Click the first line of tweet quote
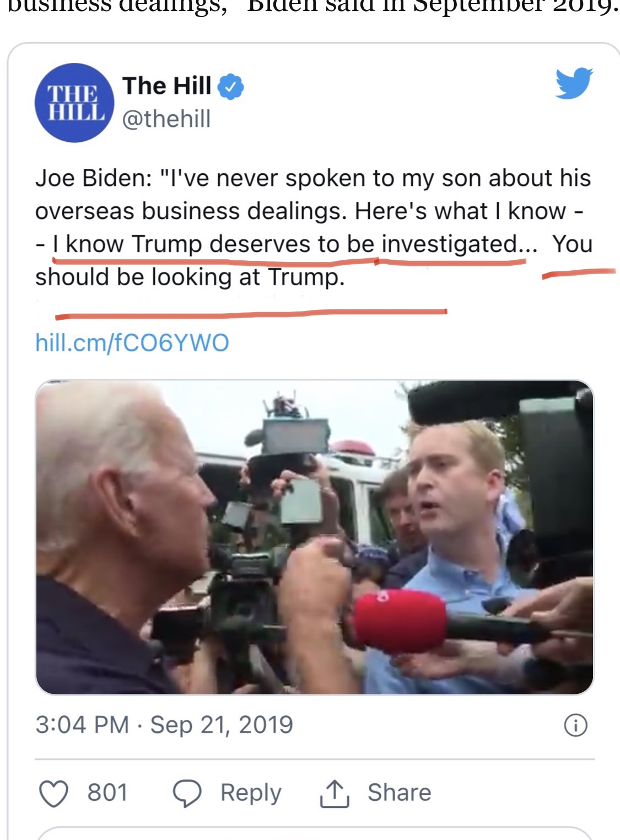This screenshot has height=840, width=620. 313,178
